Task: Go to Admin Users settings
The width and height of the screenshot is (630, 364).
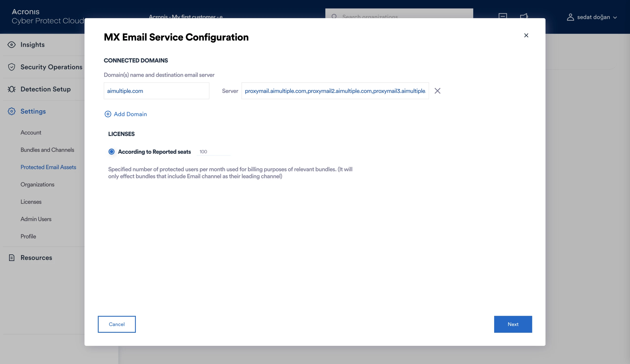Action: pos(36,219)
